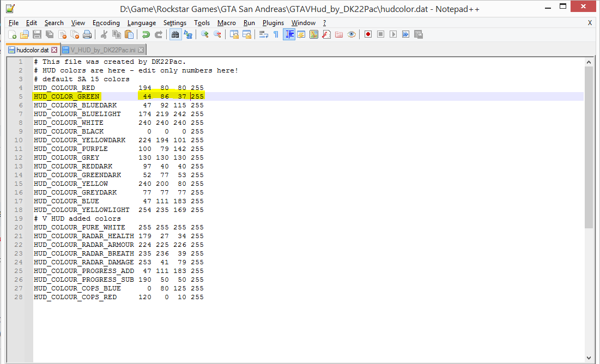Open the Window menu
Screen dimensions: 600x364
(x=304, y=23)
